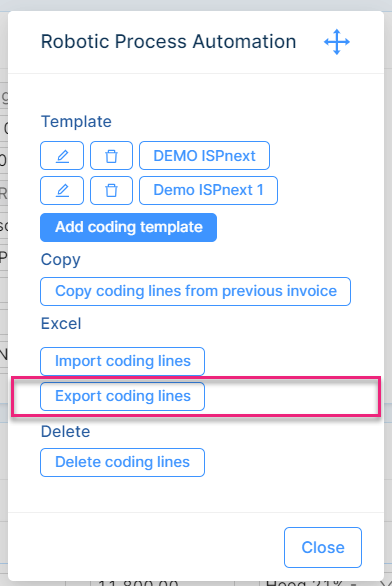Edit the Demo ISPnext 1 template with the pencil icon
The width and height of the screenshot is (392, 586).
pos(62,190)
